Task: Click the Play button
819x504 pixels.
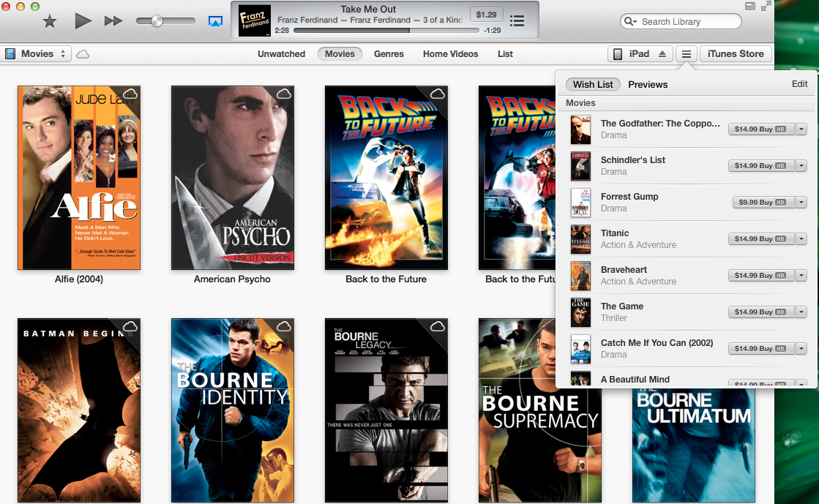Action: [x=83, y=21]
